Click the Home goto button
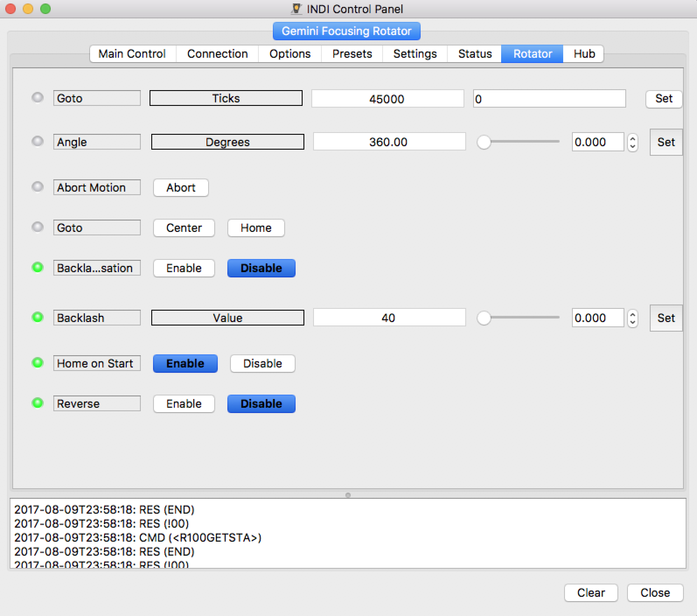 256,228
